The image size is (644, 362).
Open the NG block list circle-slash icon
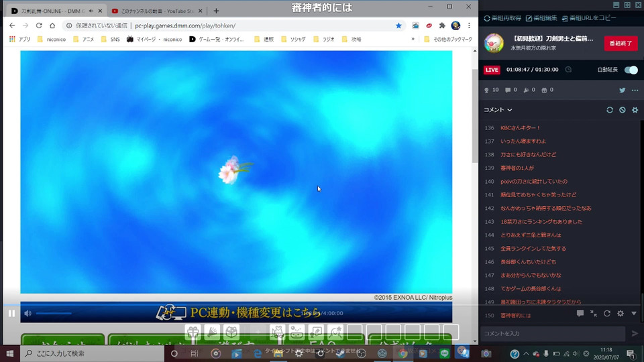coord(623,110)
